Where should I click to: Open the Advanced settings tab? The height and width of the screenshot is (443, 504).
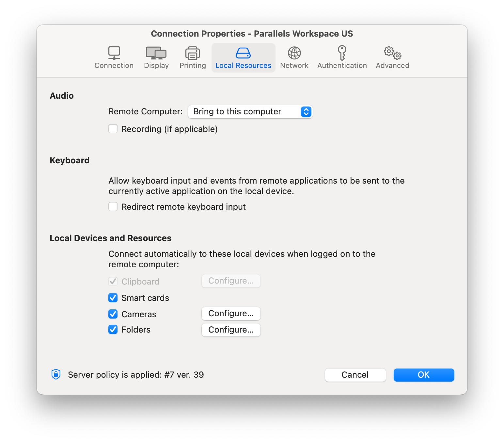392,58
